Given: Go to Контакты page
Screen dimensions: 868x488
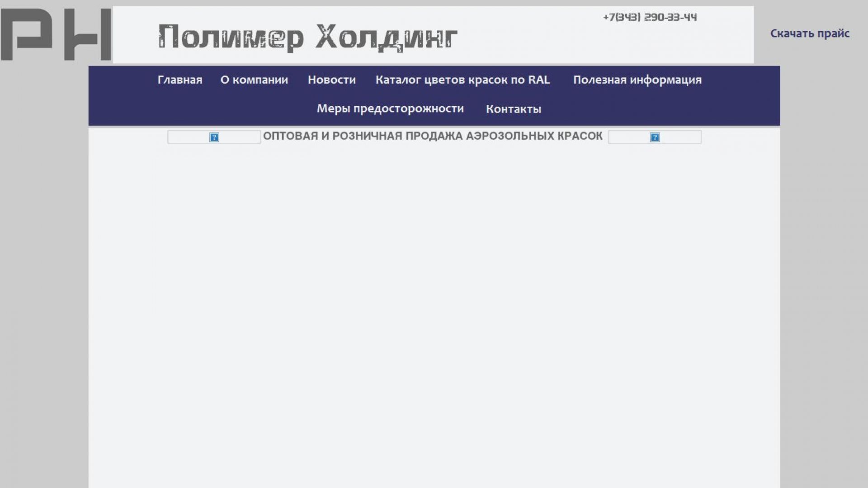Looking at the screenshot, I should pyautogui.click(x=514, y=109).
